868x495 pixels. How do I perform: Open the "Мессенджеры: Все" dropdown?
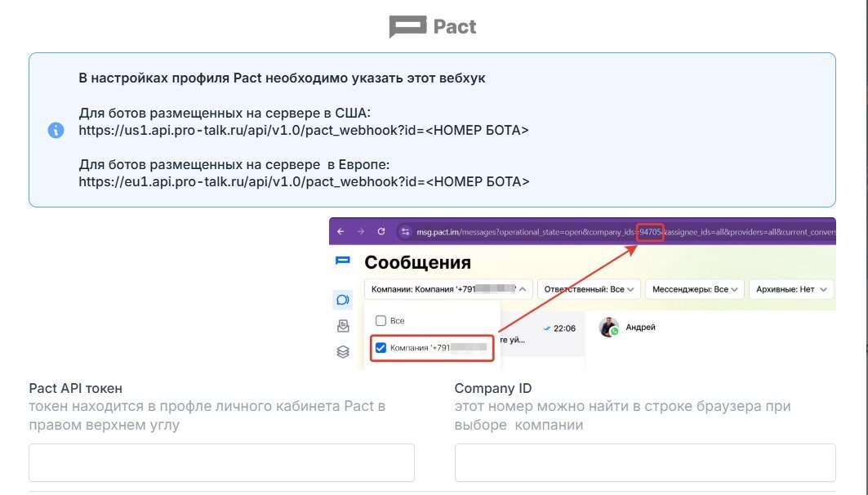[x=695, y=289]
